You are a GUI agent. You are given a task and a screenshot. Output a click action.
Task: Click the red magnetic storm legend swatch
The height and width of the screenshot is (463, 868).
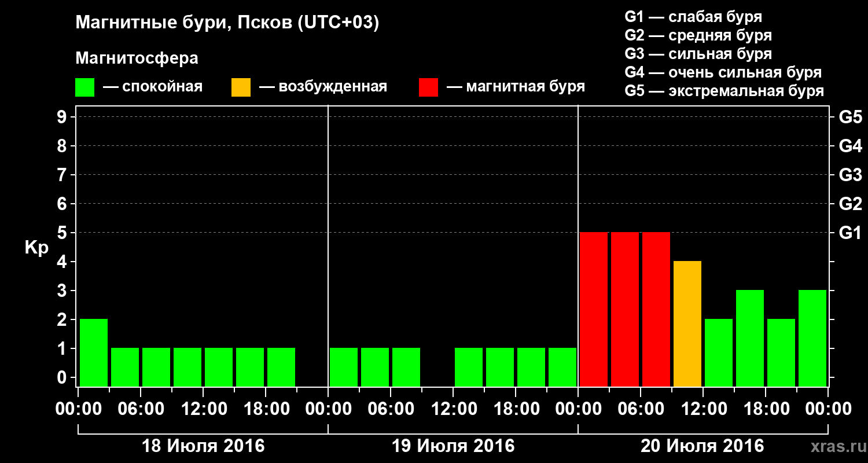click(x=428, y=87)
